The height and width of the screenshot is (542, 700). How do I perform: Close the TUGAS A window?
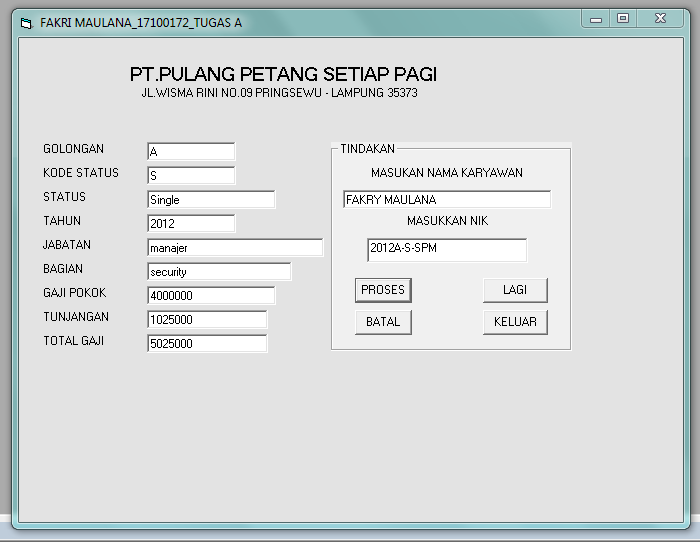pyautogui.click(x=660, y=19)
